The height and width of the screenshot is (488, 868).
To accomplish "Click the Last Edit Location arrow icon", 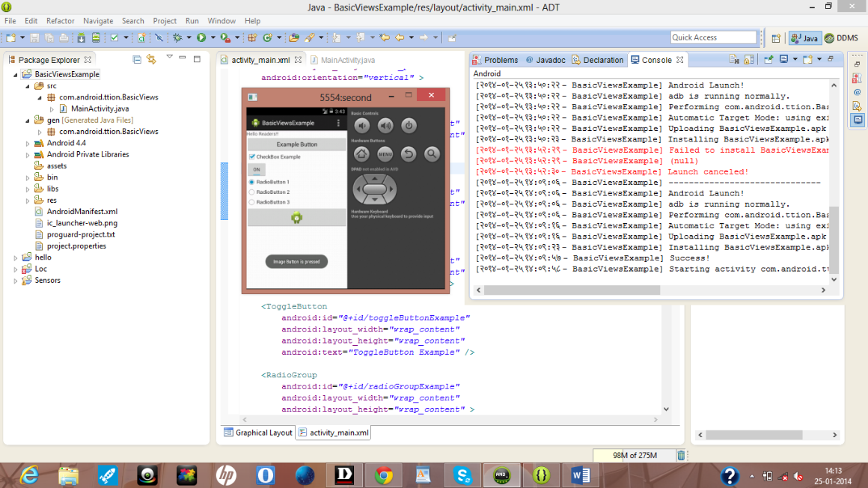I will click(384, 37).
